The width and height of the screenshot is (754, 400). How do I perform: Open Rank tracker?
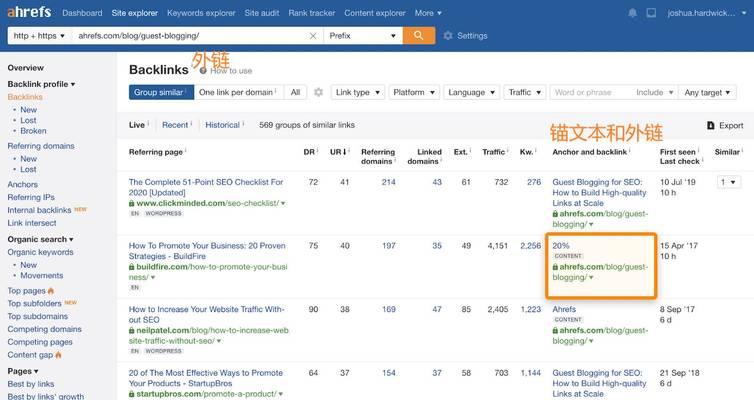[312, 13]
